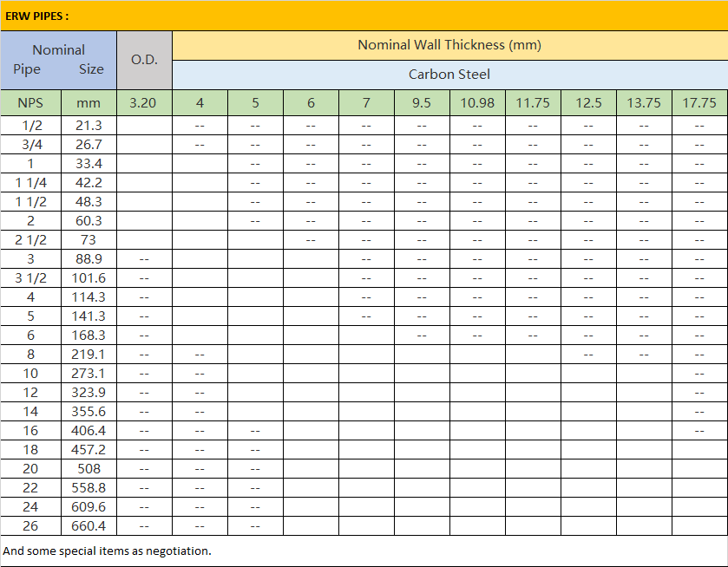Click 'And some special items as negotiation.' note
The width and height of the screenshot is (728, 567).
click(x=108, y=551)
